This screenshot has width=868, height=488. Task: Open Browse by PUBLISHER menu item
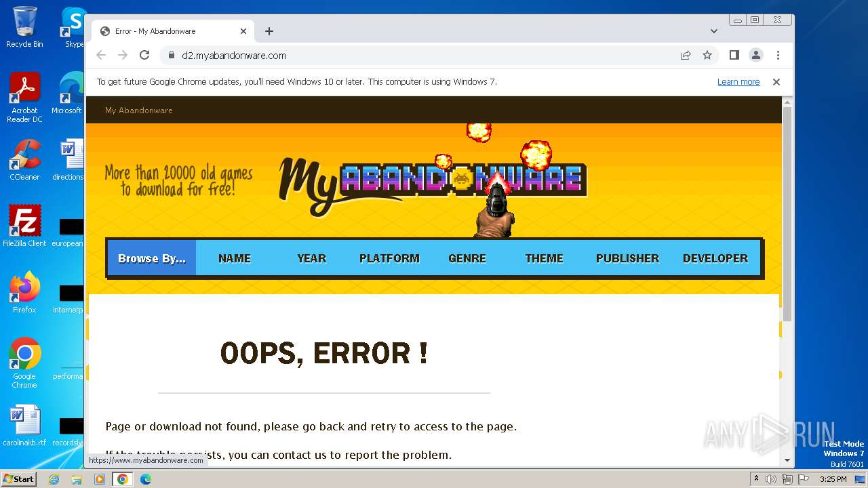(x=627, y=258)
